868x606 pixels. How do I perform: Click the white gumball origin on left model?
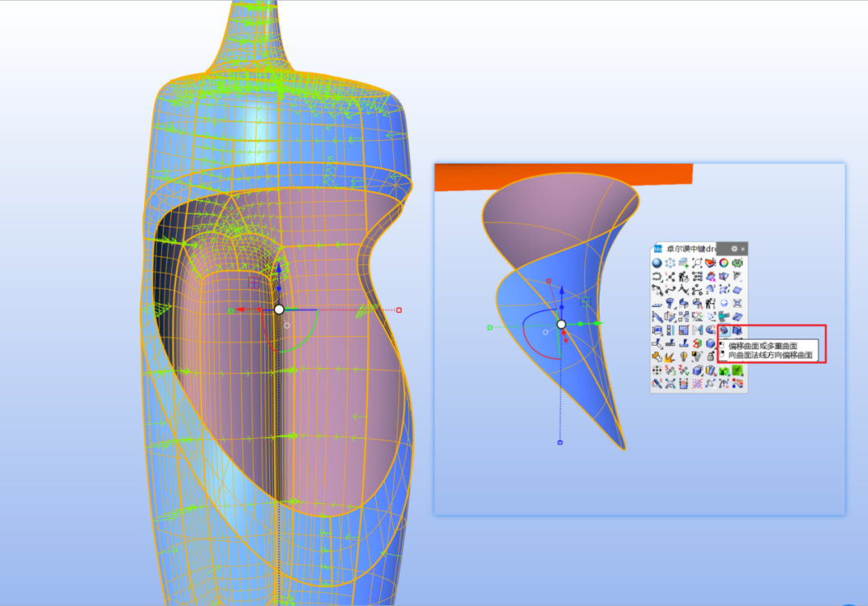click(x=279, y=309)
